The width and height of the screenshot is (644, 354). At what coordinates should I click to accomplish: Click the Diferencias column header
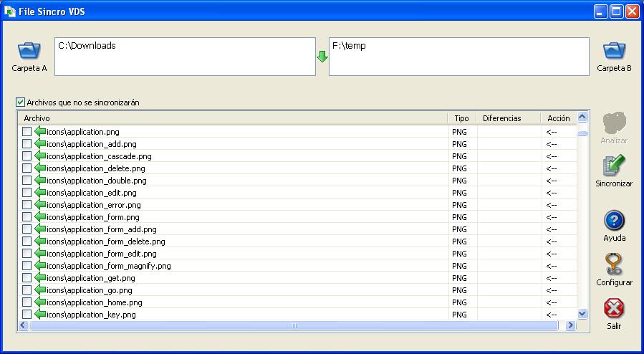509,118
